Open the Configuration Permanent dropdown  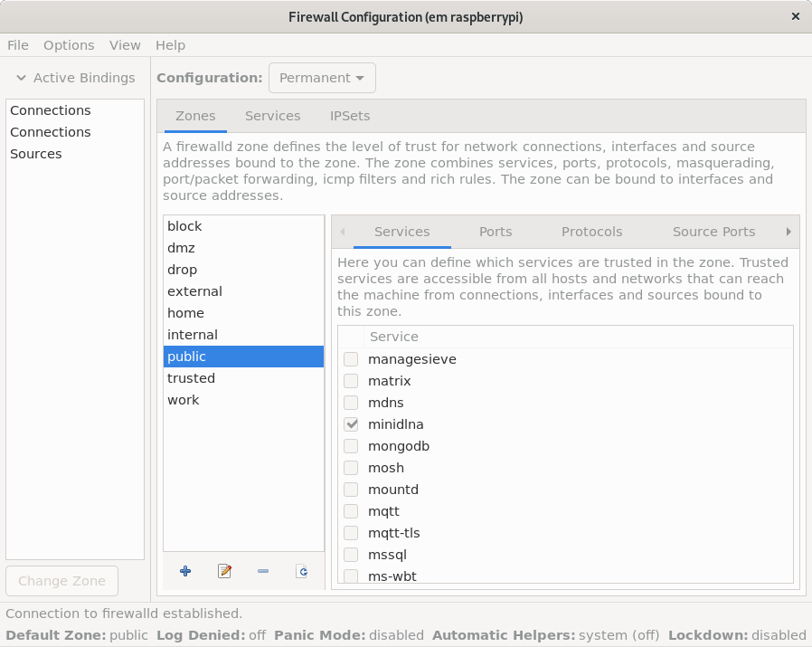pos(322,78)
